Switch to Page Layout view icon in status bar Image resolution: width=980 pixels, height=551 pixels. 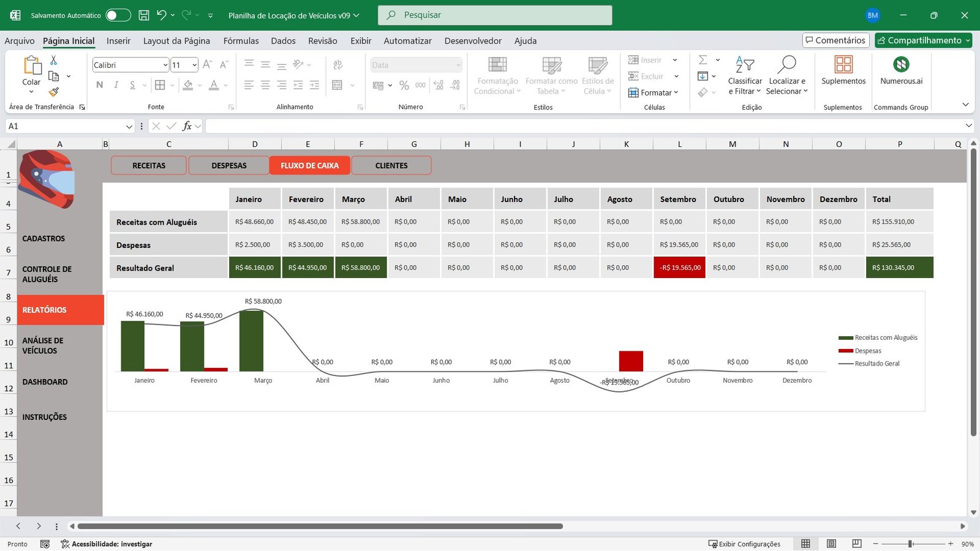click(831, 544)
